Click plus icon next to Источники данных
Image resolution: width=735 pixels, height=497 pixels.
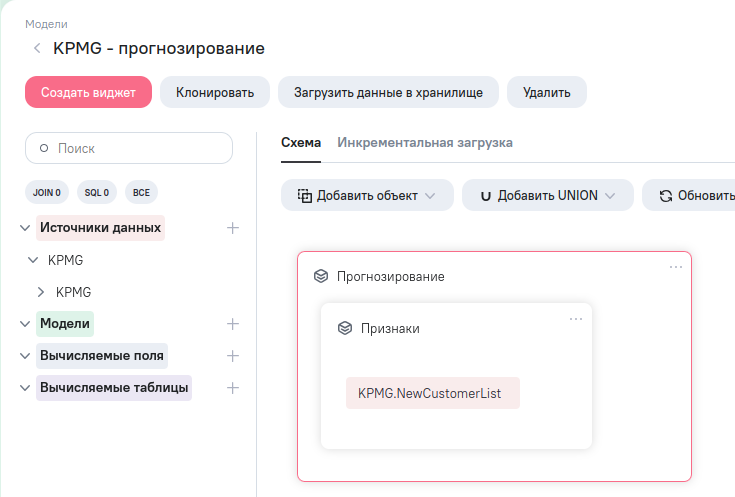click(x=232, y=228)
